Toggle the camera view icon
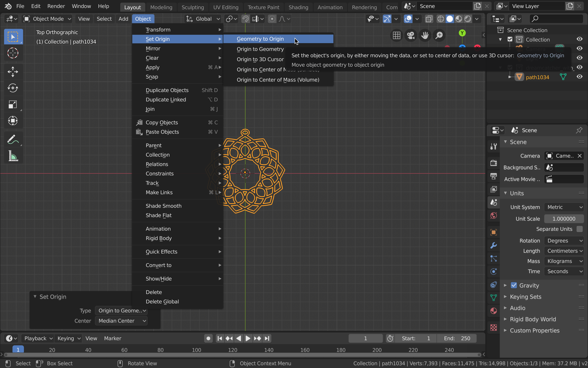Image resolution: width=588 pixels, height=368 pixels. click(x=411, y=35)
